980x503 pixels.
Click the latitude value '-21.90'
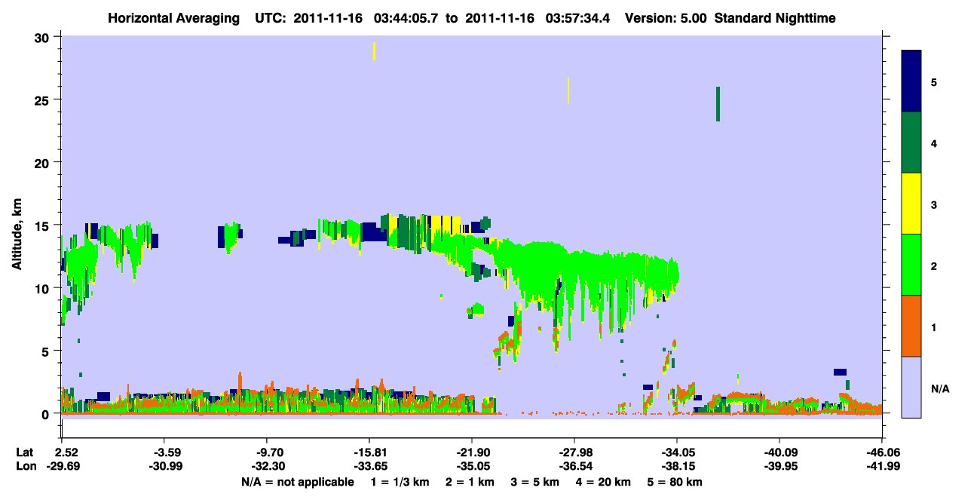471,453
